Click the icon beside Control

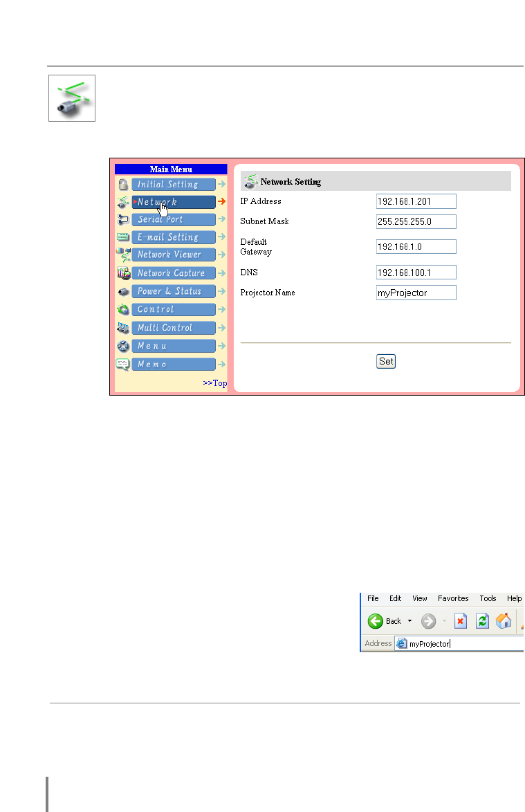click(123, 309)
